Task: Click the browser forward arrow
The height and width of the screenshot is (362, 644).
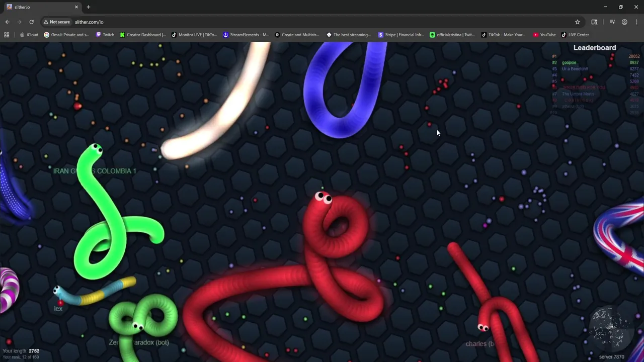Action: [19, 22]
